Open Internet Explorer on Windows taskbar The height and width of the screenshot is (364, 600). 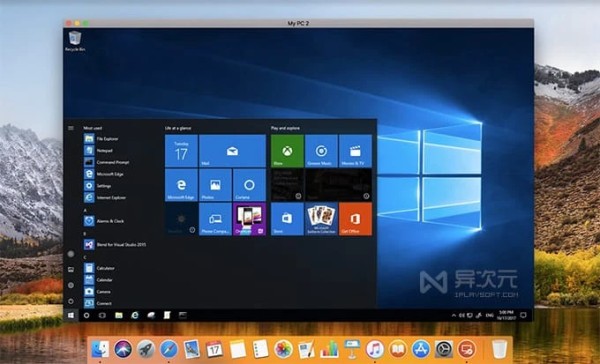(135, 315)
